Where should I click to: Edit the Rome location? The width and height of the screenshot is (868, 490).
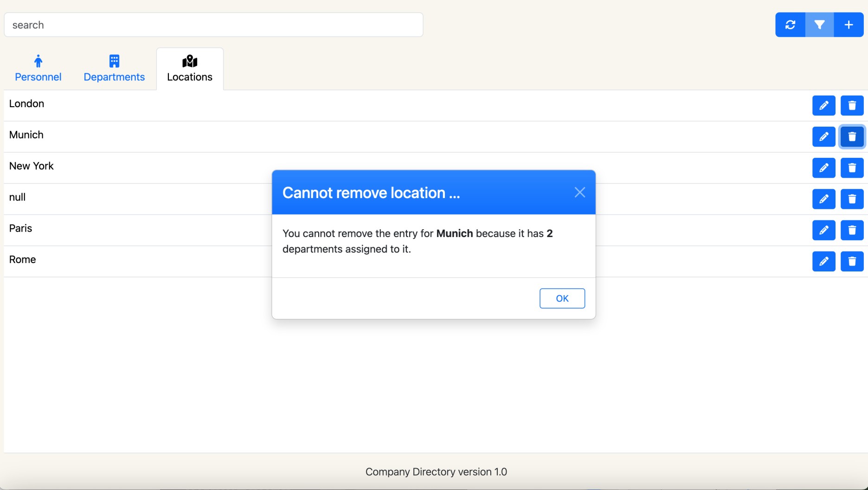pos(823,261)
